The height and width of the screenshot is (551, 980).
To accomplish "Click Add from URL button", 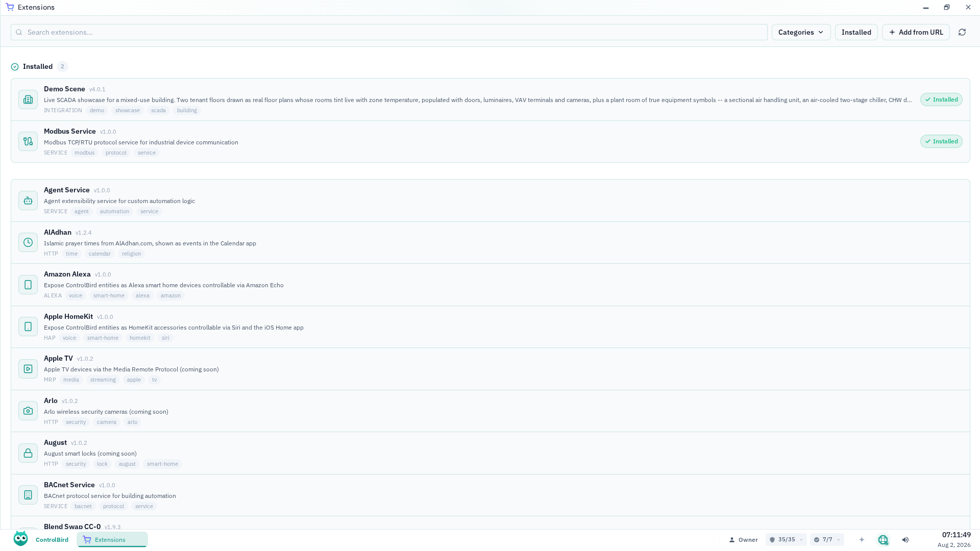I will coord(916,32).
